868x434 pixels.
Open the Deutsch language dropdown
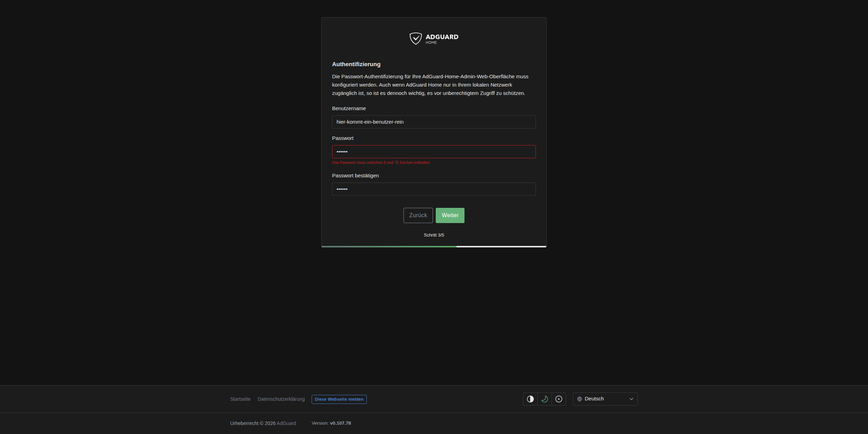605,399
